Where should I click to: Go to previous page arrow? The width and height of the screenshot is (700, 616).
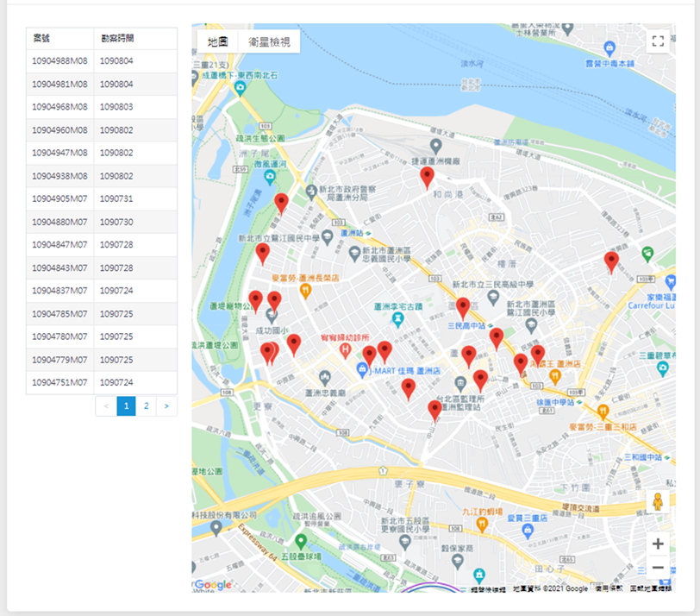click(106, 406)
